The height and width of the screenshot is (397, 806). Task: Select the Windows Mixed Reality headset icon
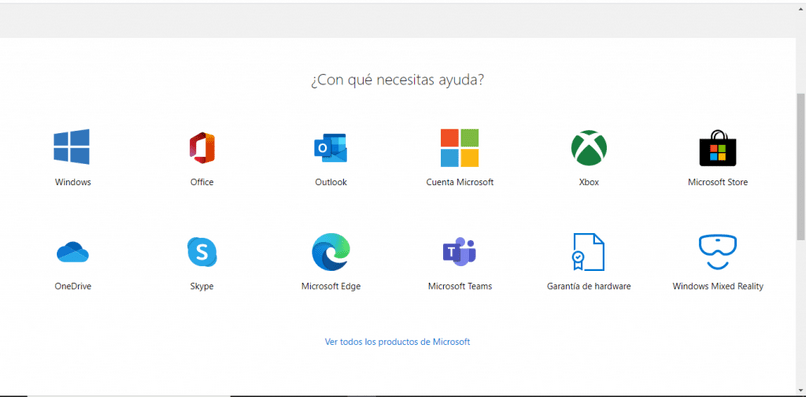coord(718,252)
